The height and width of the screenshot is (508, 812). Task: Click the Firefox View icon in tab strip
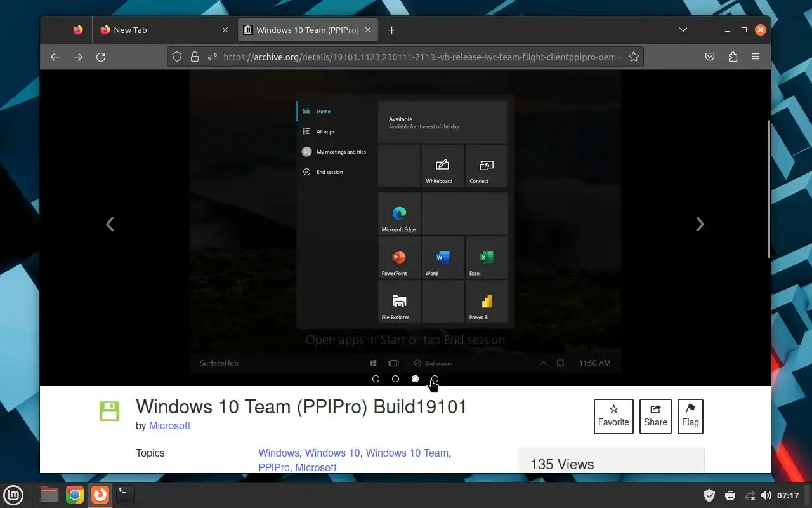coord(78,30)
